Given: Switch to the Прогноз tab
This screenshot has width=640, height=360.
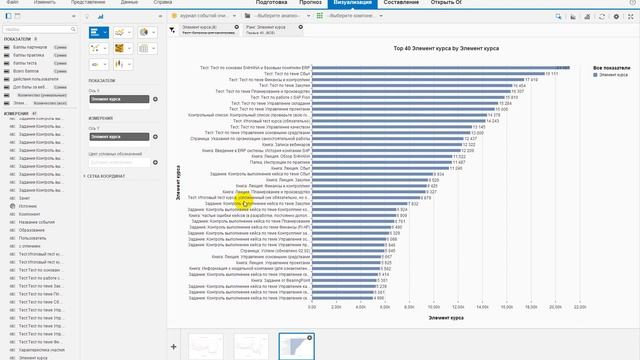Looking at the screenshot, I should 310,2.
